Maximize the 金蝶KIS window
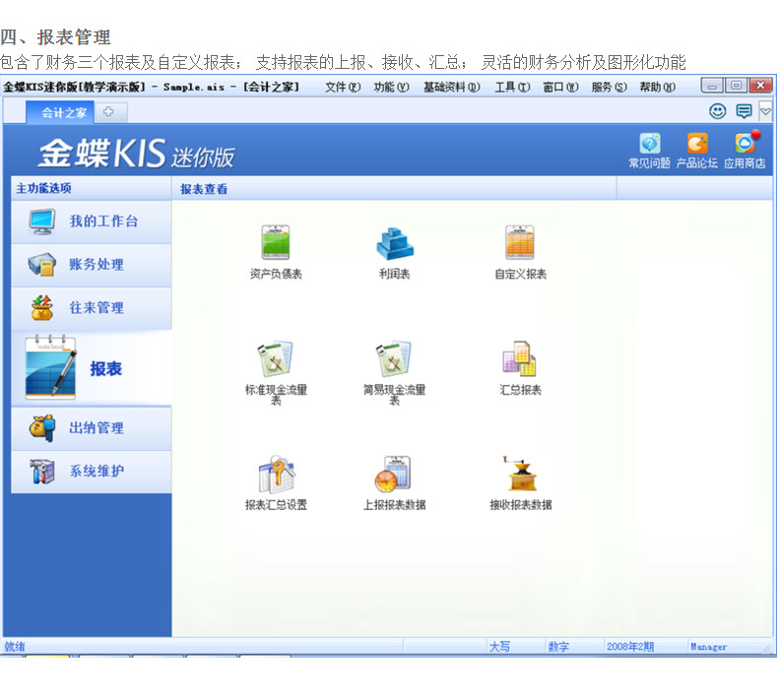This screenshot has width=778, height=700. pos(737,86)
